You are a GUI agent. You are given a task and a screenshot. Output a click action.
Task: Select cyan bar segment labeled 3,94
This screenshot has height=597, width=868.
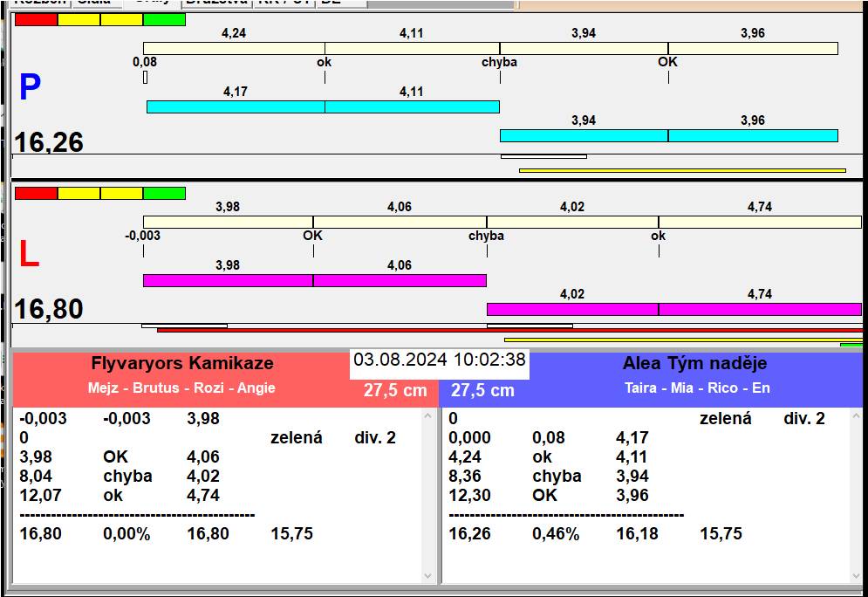tap(584, 135)
